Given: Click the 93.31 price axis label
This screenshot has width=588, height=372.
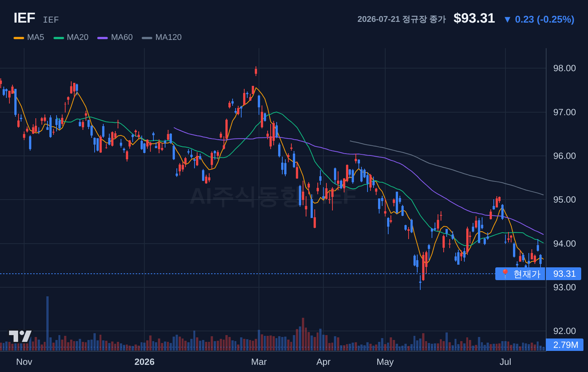Looking at the screenshot, I should coord(564,274).
